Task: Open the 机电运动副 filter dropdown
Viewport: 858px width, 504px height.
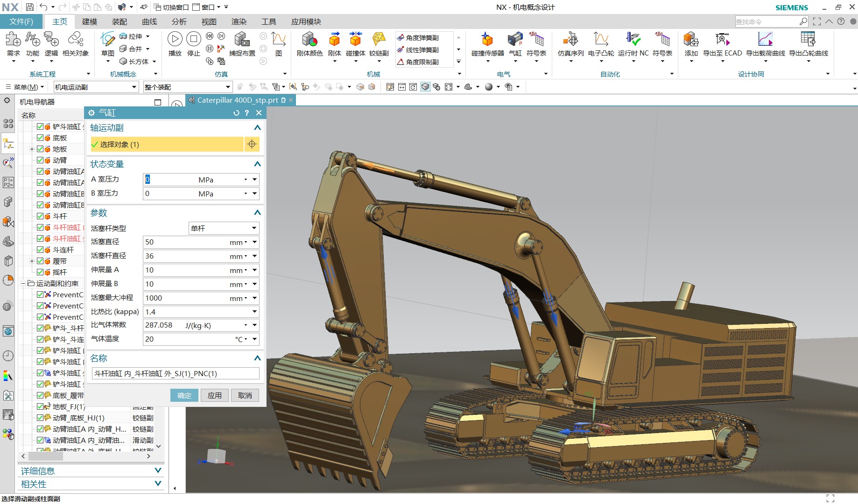Action: [x=96, y=87]
